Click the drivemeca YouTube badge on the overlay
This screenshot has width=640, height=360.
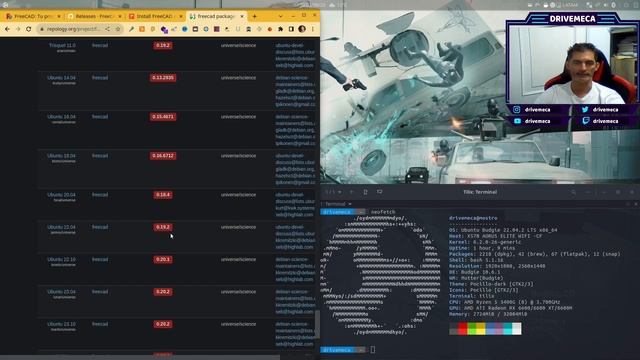pos(533,121)
